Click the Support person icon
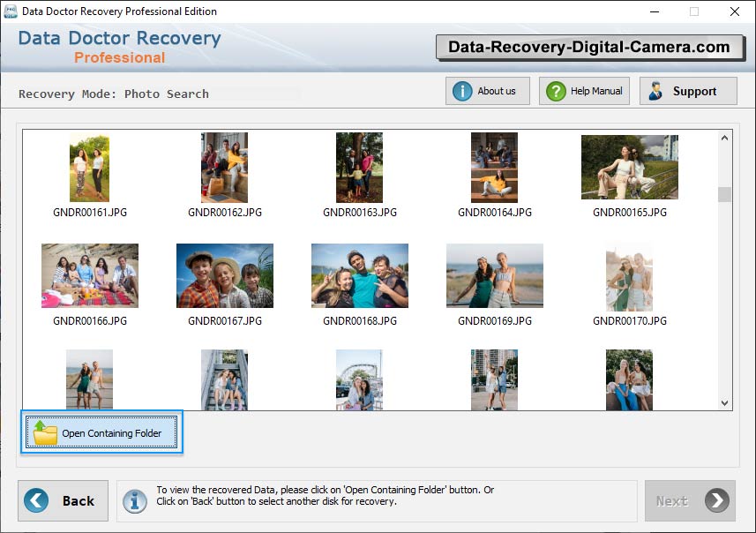 pyautogui.click(x=655, y=91)
